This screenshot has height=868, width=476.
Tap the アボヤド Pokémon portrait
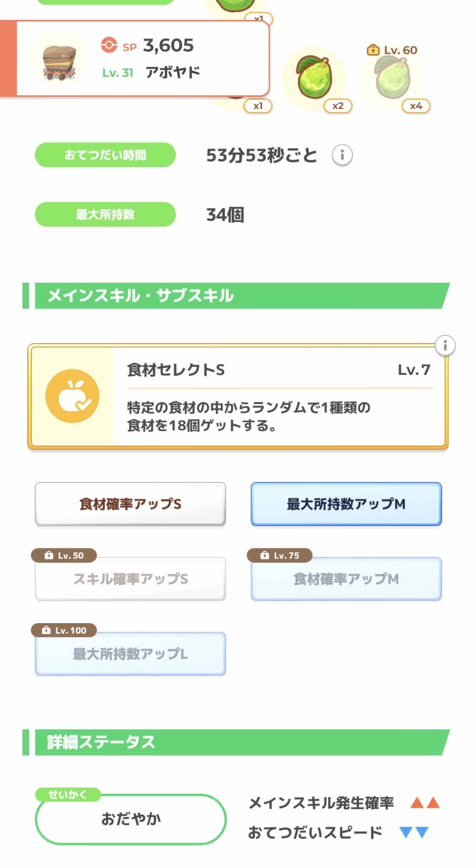pos(59,59)
